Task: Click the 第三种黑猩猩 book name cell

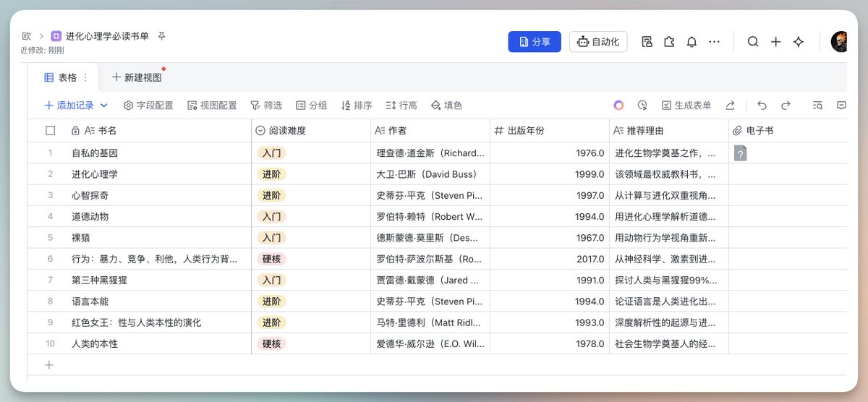Action: [158, 280]
